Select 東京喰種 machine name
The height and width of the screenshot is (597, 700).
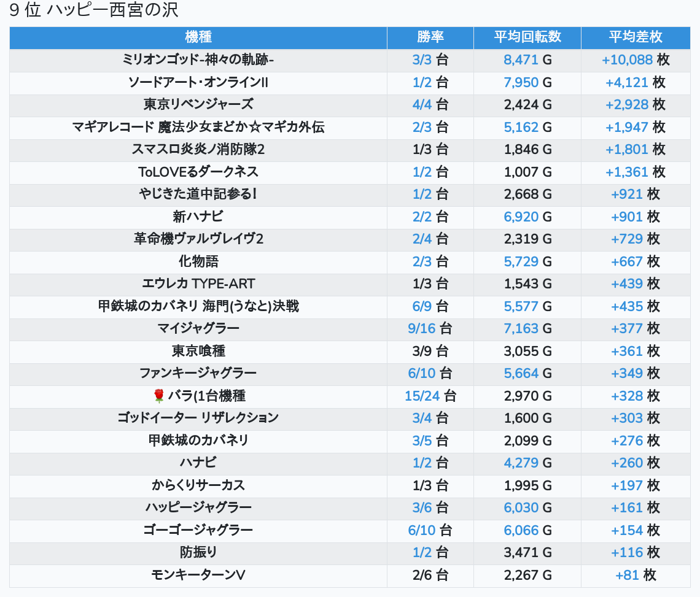click(198, 351)
